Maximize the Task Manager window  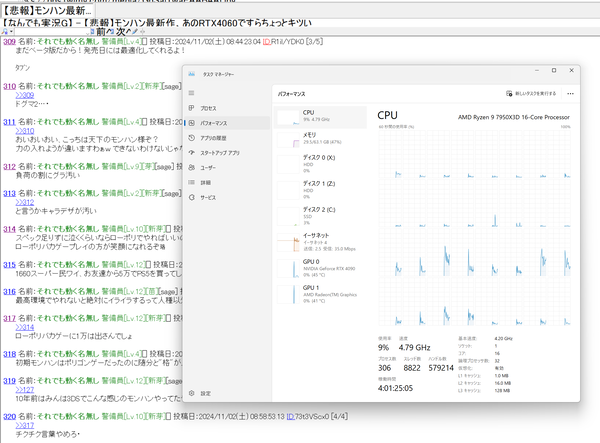(554, 70)
